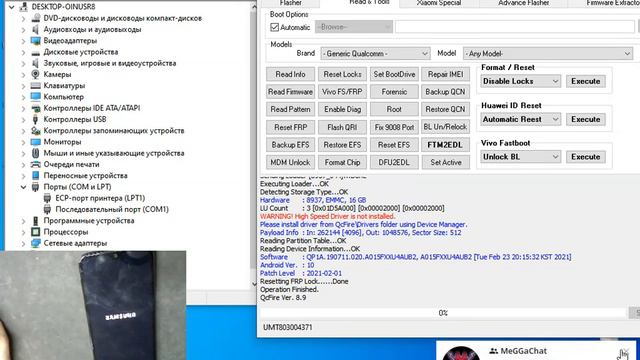
Task: Open the Format / Reset Disable Locks dropdown
Action: tap(520, 81)
